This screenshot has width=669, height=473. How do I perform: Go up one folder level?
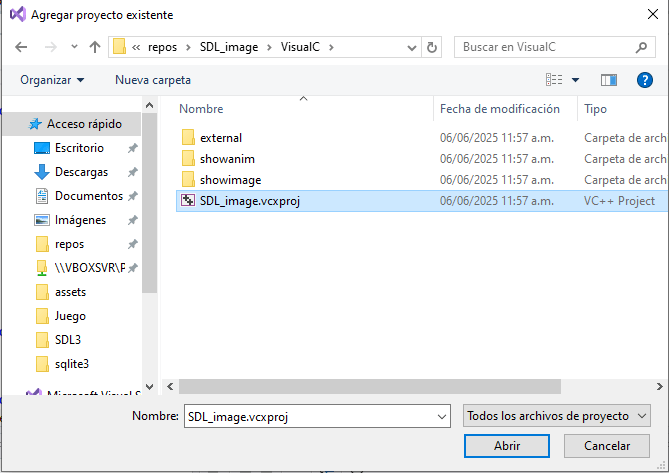pos(95,47)
